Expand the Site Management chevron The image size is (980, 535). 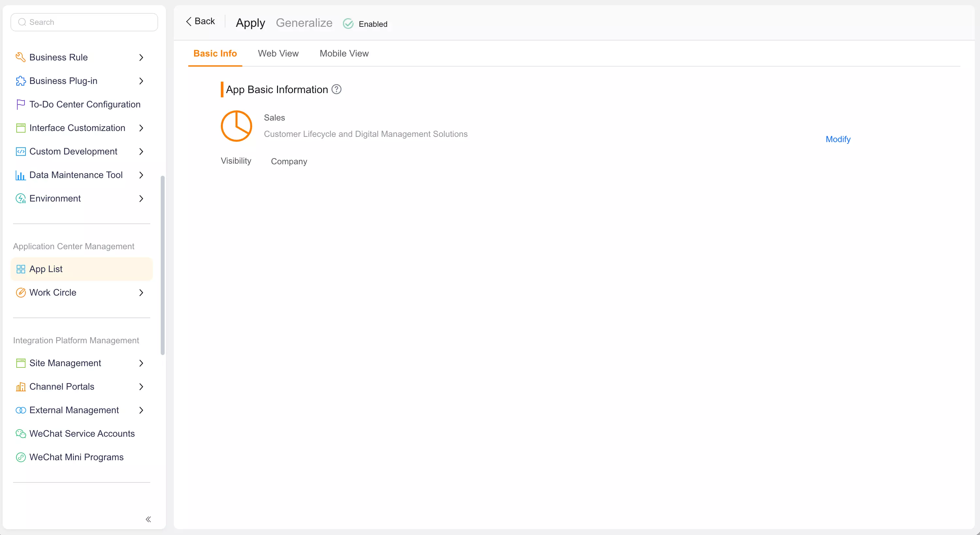pyautogui.click(x=141, y=363)
